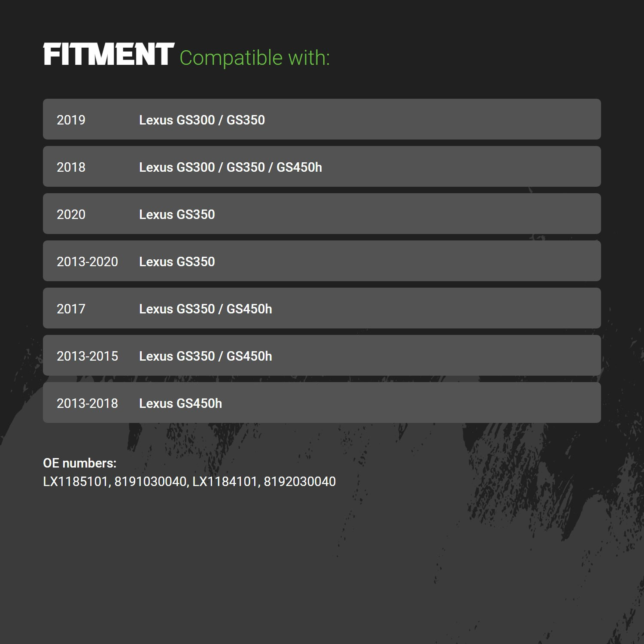644x644 pixels.
Task: Click the green Compatible with text
Action: [x=255, y=58]
